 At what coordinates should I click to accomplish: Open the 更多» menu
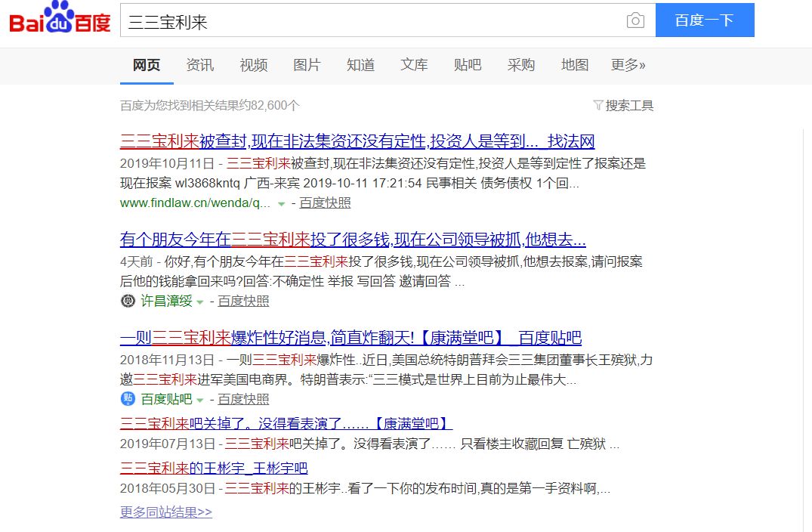click(x=628, y=66)
